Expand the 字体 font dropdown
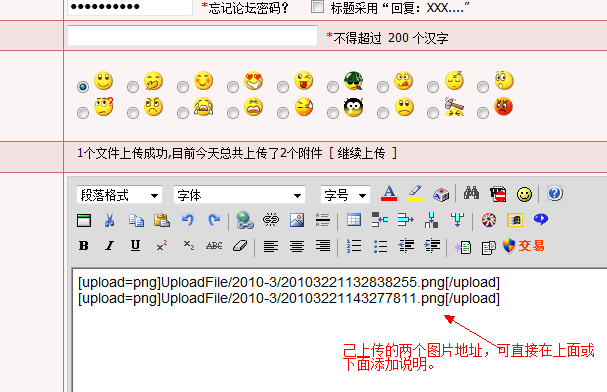Viewport: 607px width, 392px height. click(239, 195)
